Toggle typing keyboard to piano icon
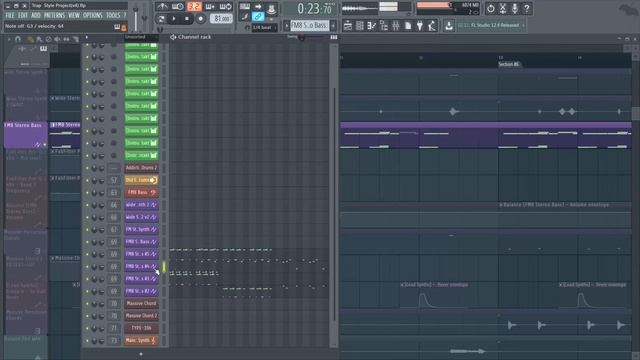This screenshot has height=360, width=640. coord(245,7)
